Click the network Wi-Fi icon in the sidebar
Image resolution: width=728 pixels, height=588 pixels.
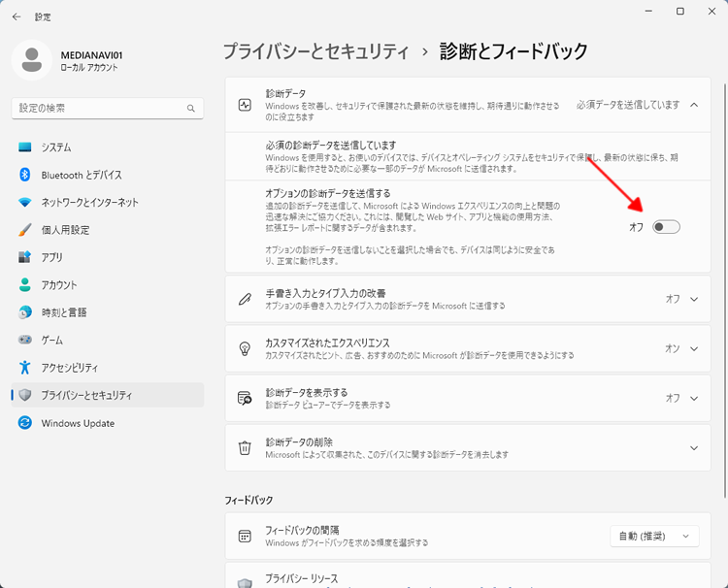[24, 203]
